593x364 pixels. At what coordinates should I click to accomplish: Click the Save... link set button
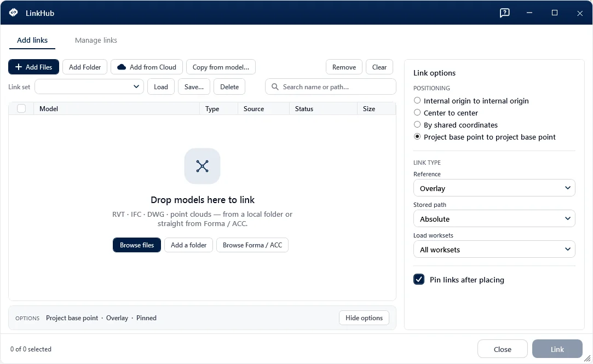(x=194, y=86)
